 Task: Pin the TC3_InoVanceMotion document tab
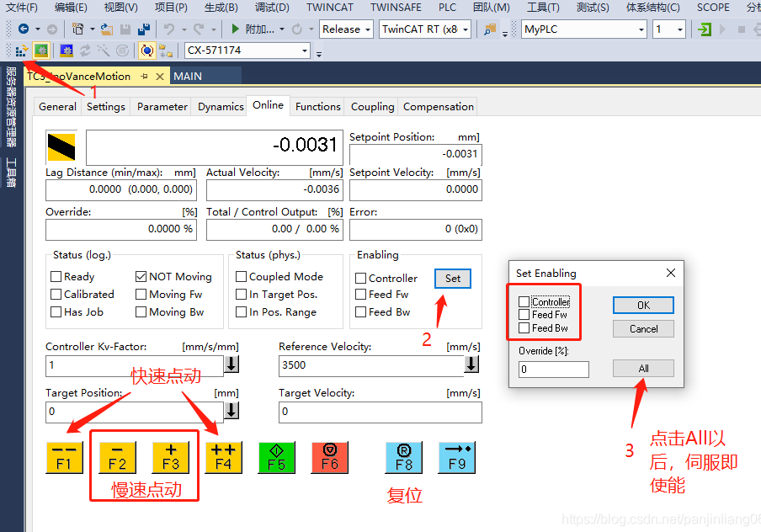pyautogui.click(x=144, y=77)
